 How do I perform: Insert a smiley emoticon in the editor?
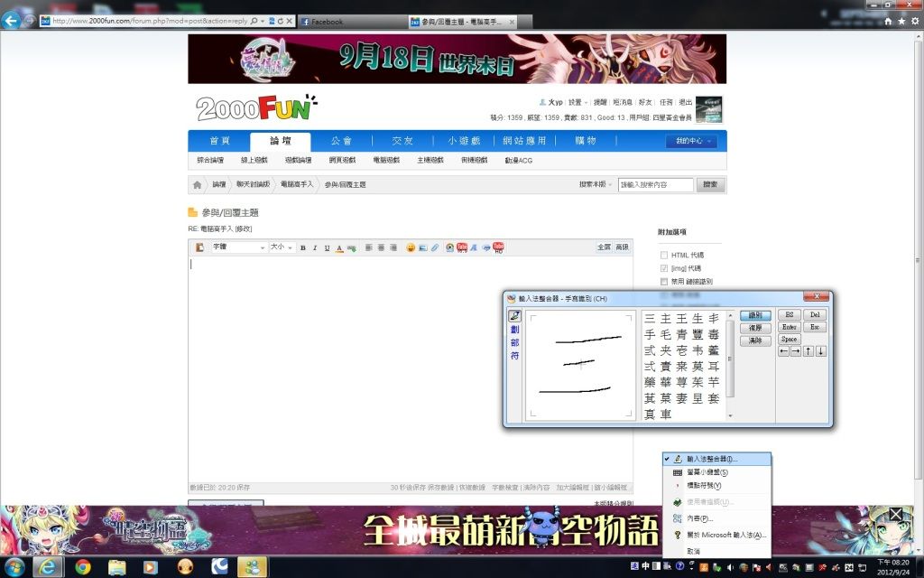[x=411, y=247]
